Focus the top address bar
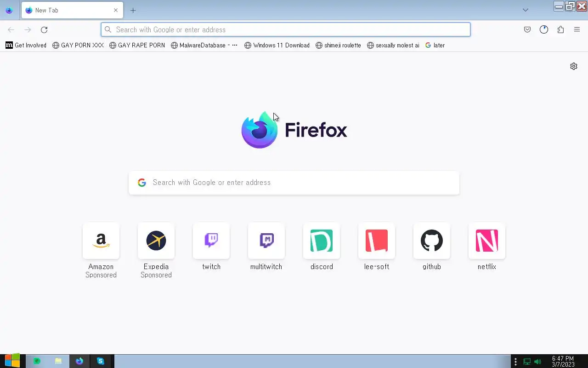The width and height of the screenshot is (588, 368). [x=286, y=29]
